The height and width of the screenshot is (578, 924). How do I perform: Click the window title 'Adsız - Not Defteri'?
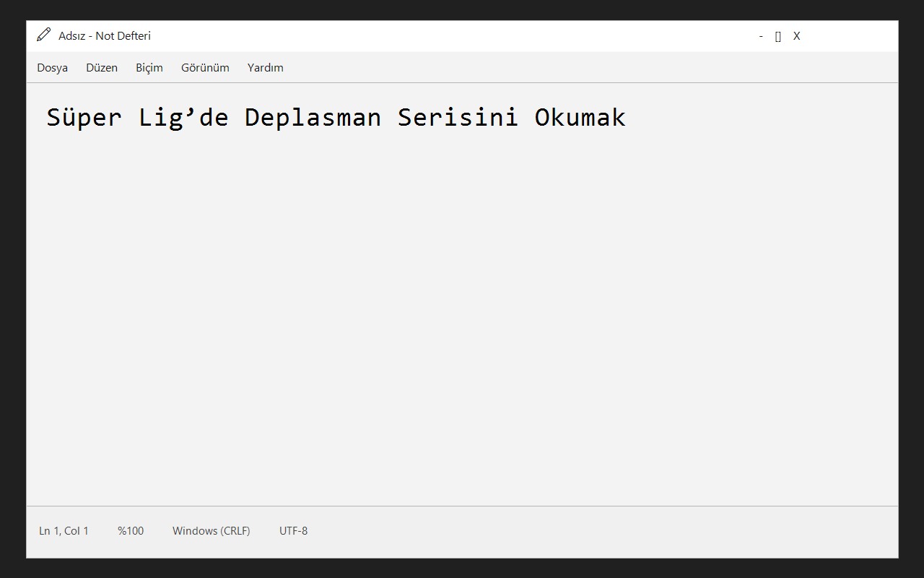pyautogui.click(x=105, y=36)
